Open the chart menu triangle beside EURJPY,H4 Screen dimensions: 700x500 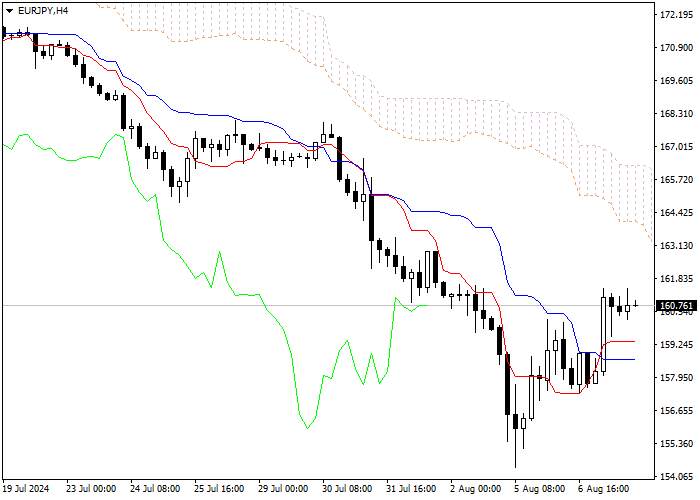click(x=9, y=11)
